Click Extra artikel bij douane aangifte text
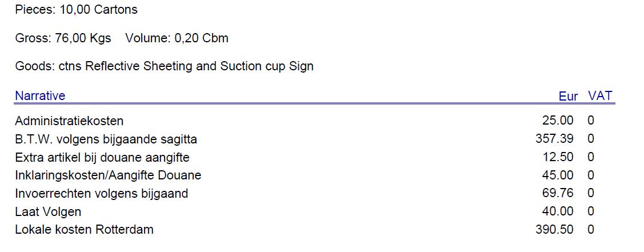 pos(102,158)
